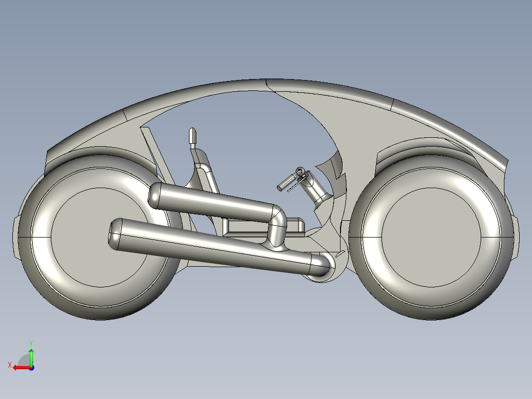Select the right wheel's flat hub face
This screenshot has height=399, width=532.
[x=431, y=238]
